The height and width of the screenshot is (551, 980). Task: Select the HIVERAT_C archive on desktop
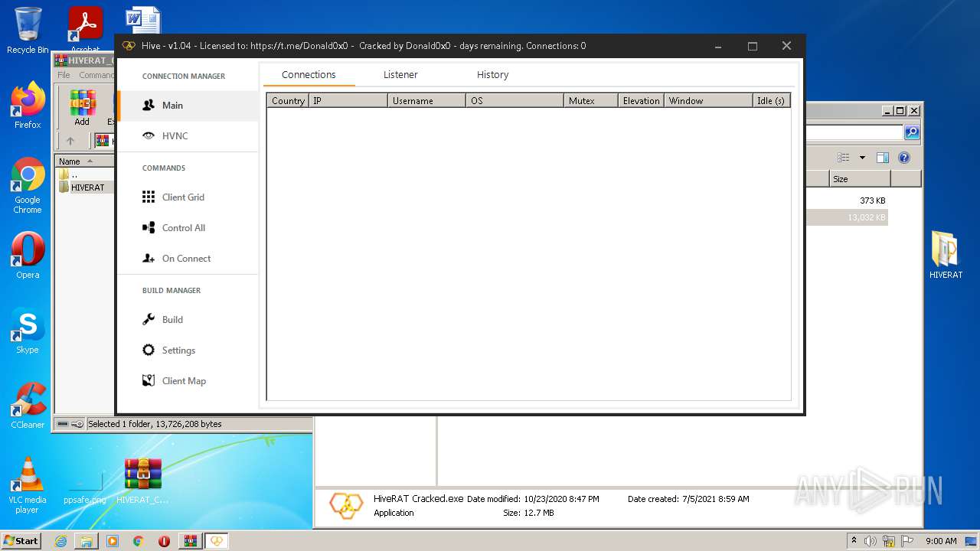[x=143, y=481]
